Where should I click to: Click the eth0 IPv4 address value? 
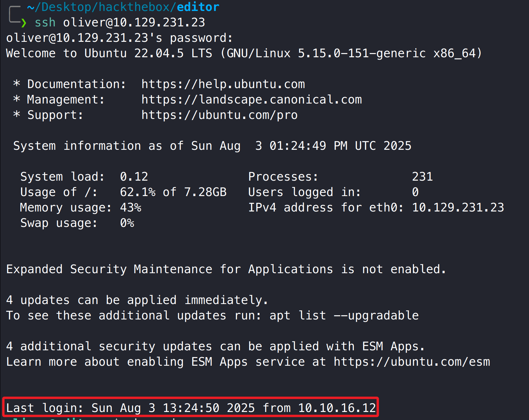coord(458,208)
